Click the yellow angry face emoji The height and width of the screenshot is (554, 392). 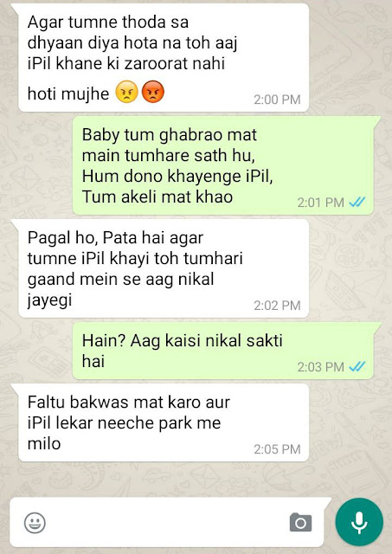[127, 92]
